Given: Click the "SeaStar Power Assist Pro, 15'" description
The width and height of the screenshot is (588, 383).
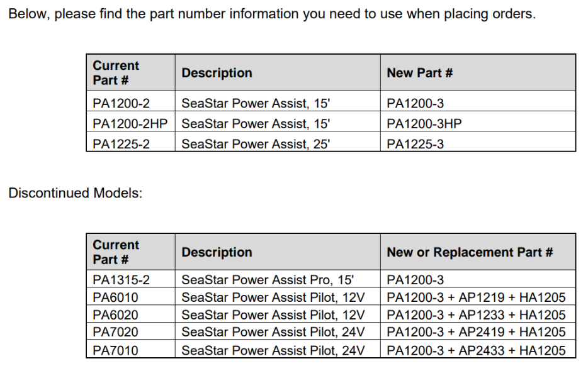Looking at the screenshot, I should point(268,280).
